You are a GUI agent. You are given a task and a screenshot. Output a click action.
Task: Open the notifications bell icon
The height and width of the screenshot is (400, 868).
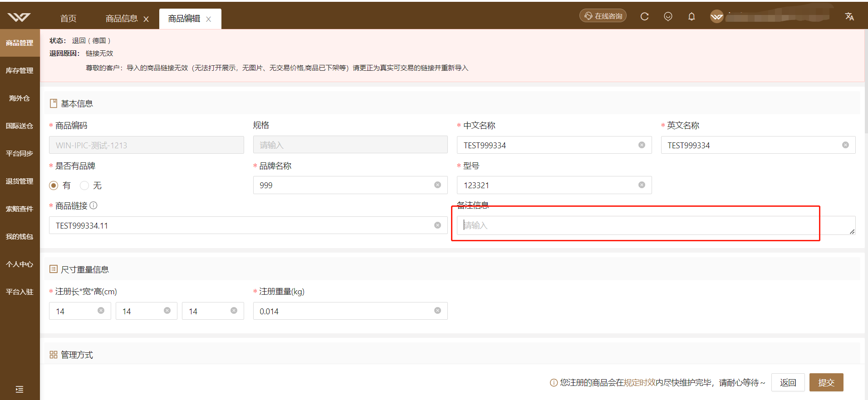coord(691,16)
